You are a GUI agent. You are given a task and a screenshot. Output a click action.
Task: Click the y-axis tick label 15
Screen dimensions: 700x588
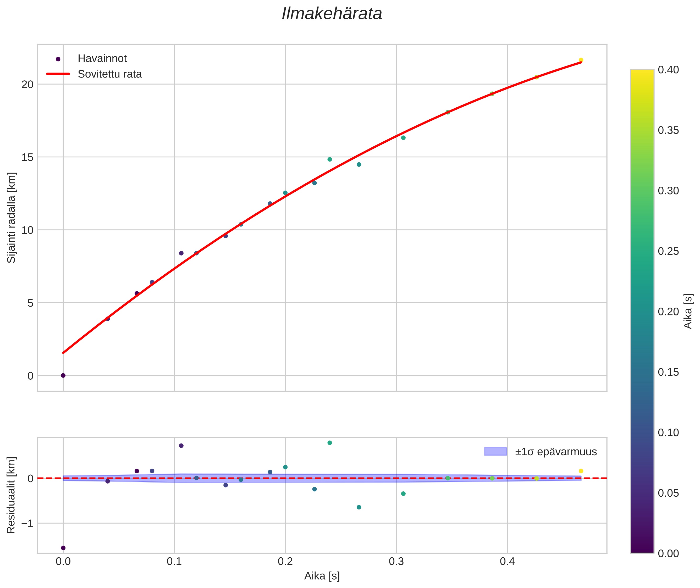coord(27,157)
